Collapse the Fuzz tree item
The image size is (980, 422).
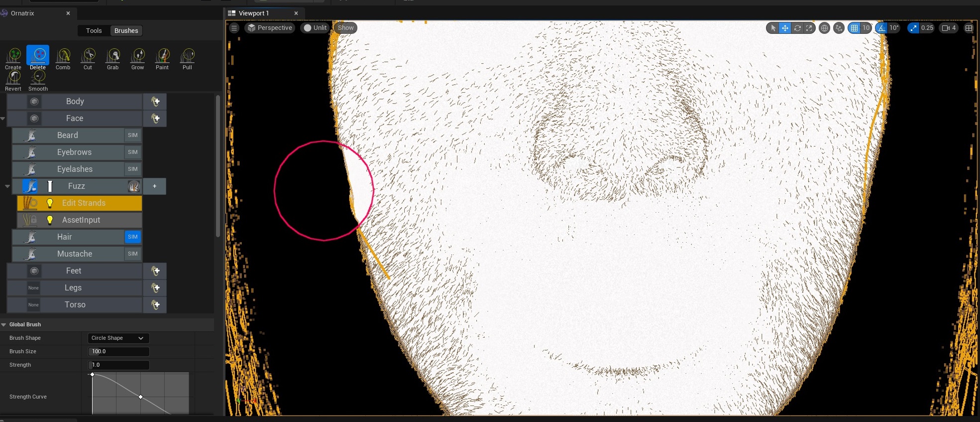click(x=7, y=186)
